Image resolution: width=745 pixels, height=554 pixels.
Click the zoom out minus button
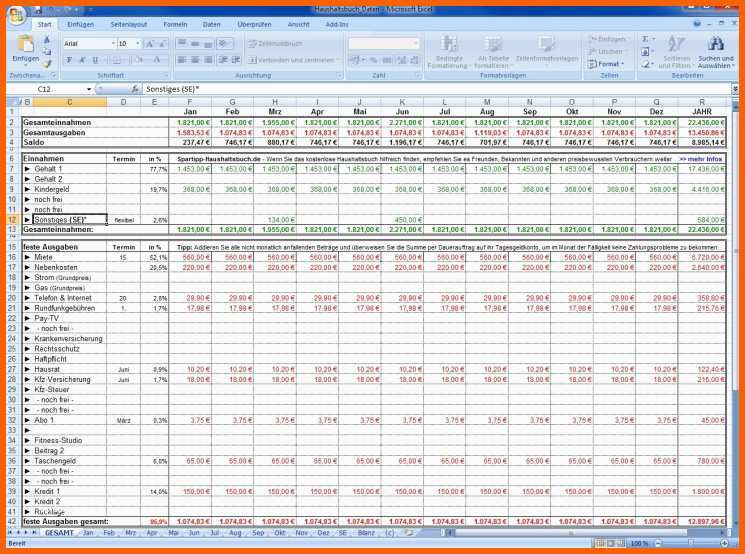[x=659, y=543]
